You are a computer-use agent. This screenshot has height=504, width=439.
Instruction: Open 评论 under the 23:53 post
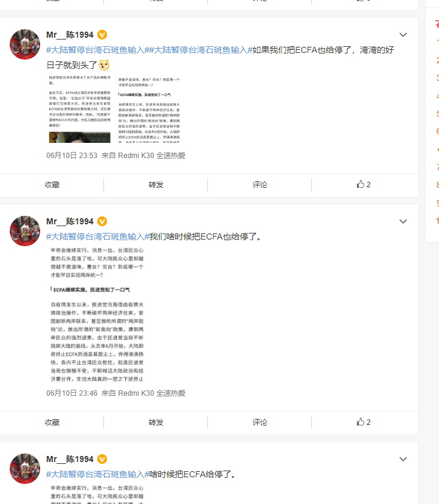pyautogui.click(x=260, y=184)
